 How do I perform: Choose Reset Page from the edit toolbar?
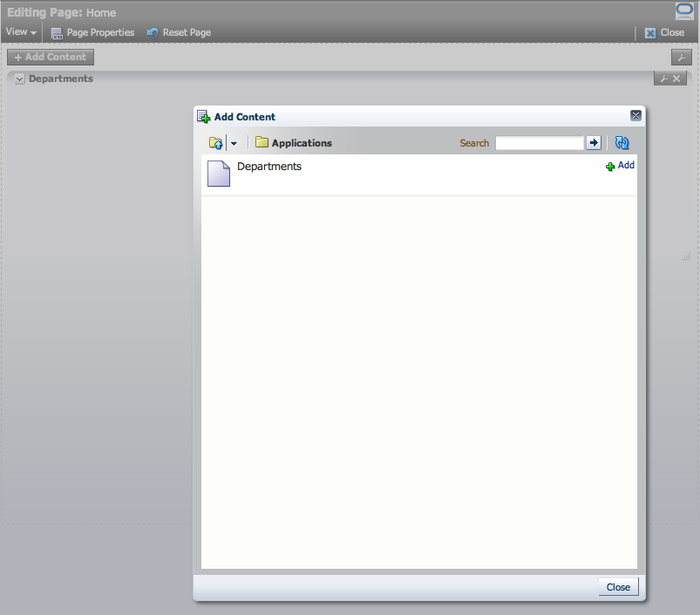[185, 32]
